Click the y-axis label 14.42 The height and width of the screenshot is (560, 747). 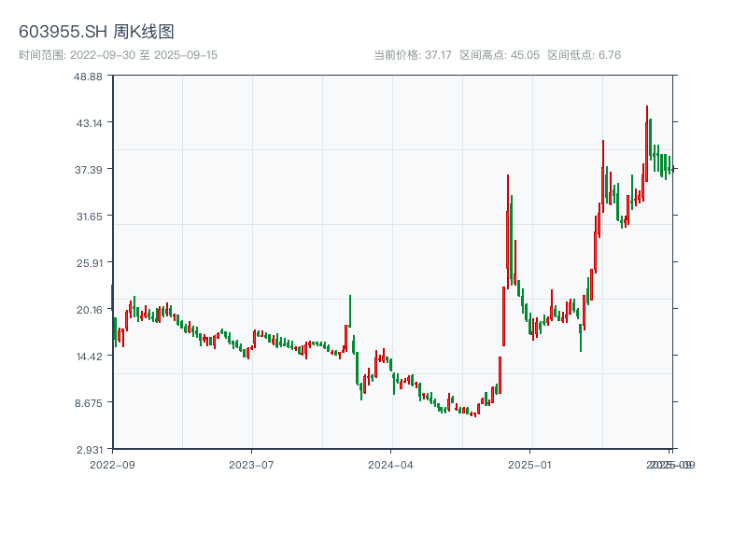click(x=89, y=357)
